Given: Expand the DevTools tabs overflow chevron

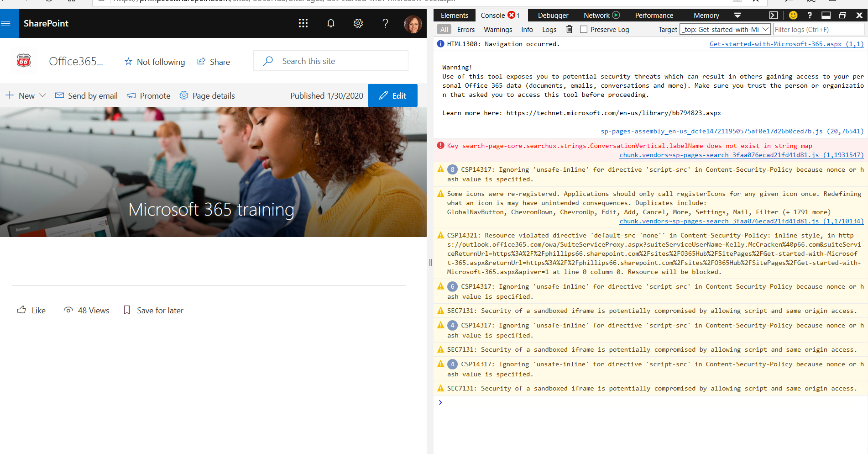Looking at the screenshot, I should 737,15.
